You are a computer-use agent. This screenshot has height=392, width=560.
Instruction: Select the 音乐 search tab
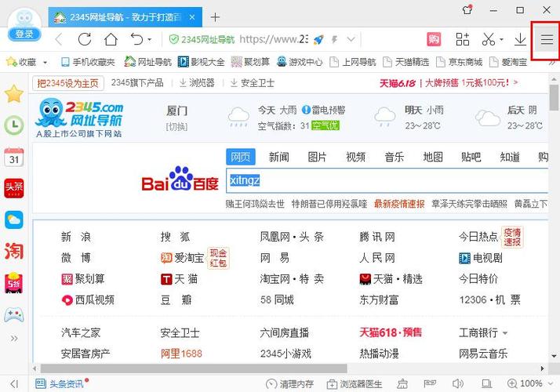pyautogui.click(x=395, y=157)
